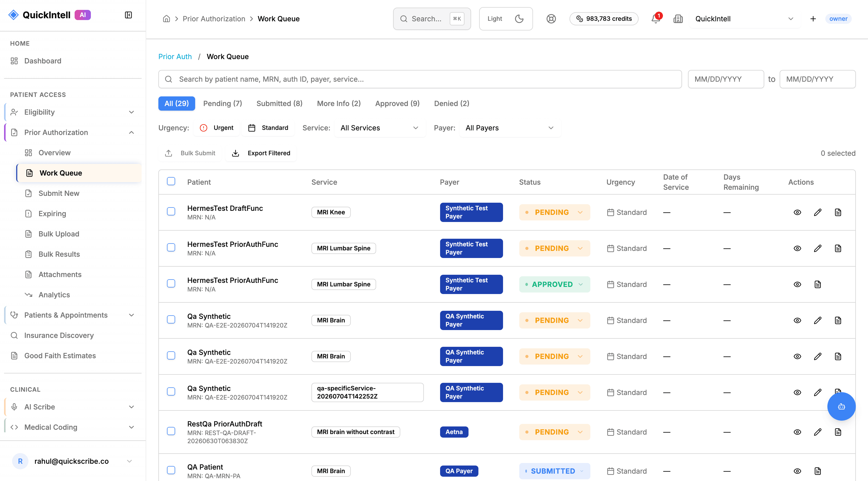Click the organization building icon
Image resolution: width=868 pixels, height=481 pixels.
tap(678, 19)
